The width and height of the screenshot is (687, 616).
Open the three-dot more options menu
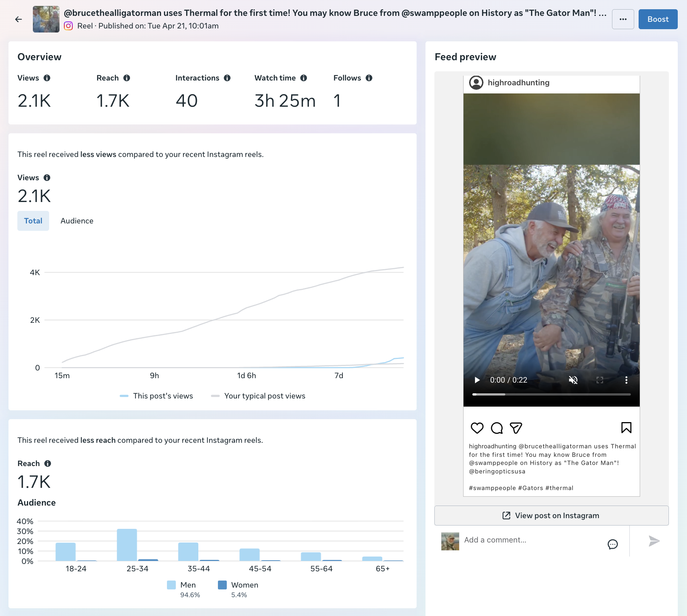tap(623, 19)
